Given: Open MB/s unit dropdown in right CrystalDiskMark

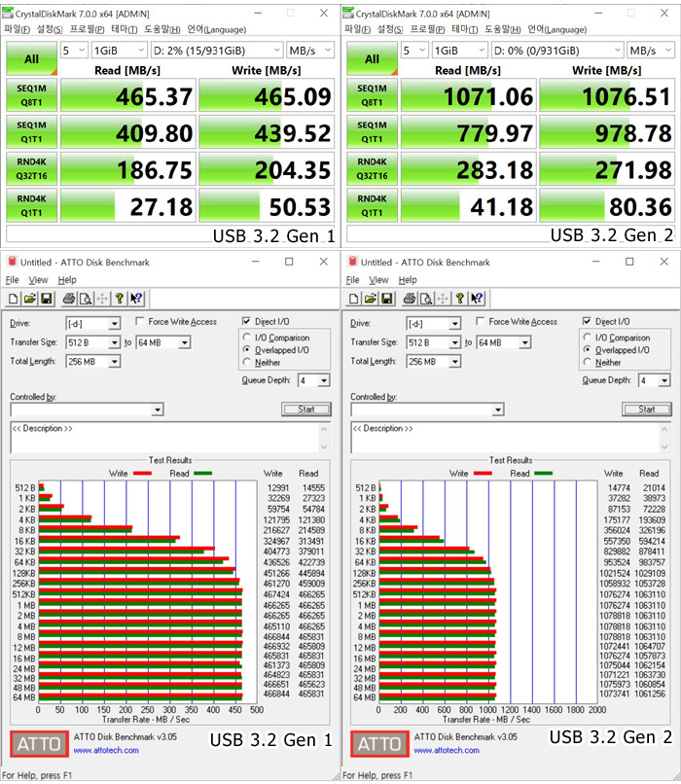Looking at the screenshot, I should (x=650, y=51).
